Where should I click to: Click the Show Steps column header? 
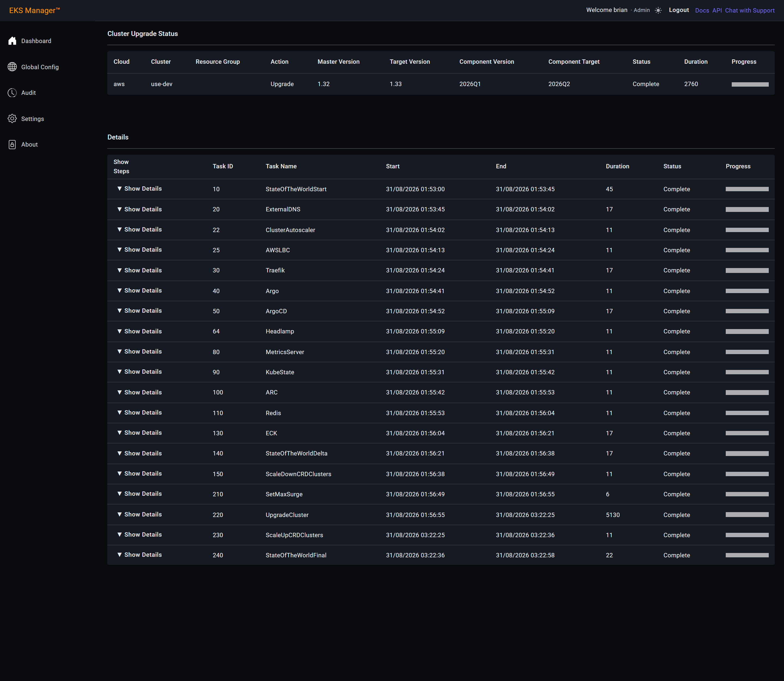(x=121, y=166)
